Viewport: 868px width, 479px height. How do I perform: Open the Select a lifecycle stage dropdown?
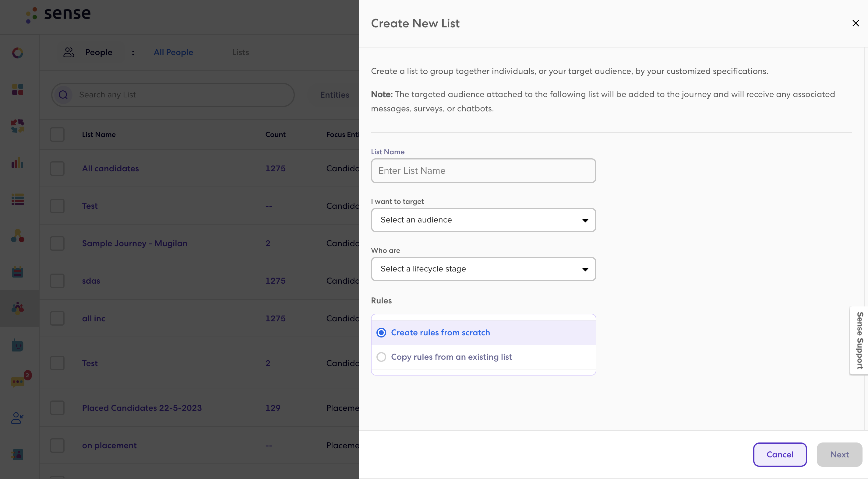(x=483, y=269)
